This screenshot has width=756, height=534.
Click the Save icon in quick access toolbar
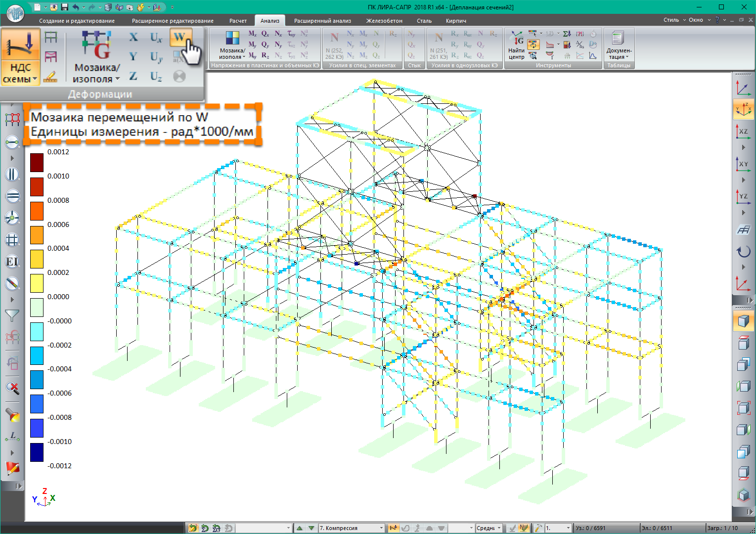(x=64, y=7)
